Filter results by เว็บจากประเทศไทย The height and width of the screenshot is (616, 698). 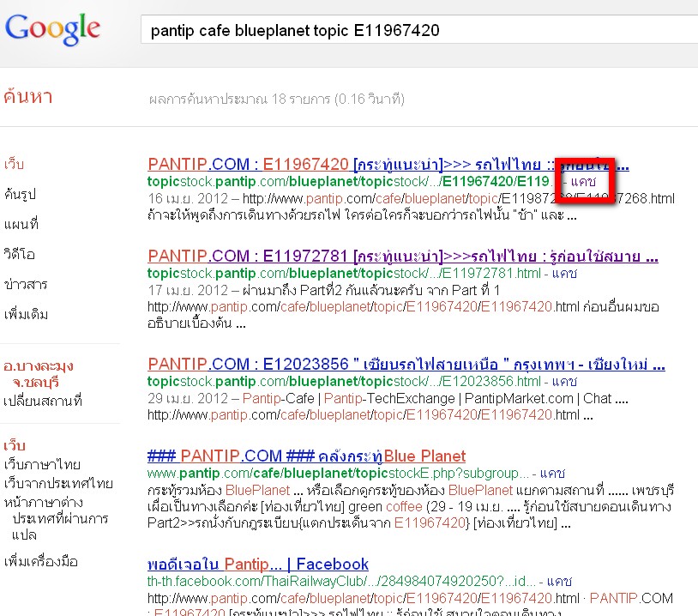point(58,483)
